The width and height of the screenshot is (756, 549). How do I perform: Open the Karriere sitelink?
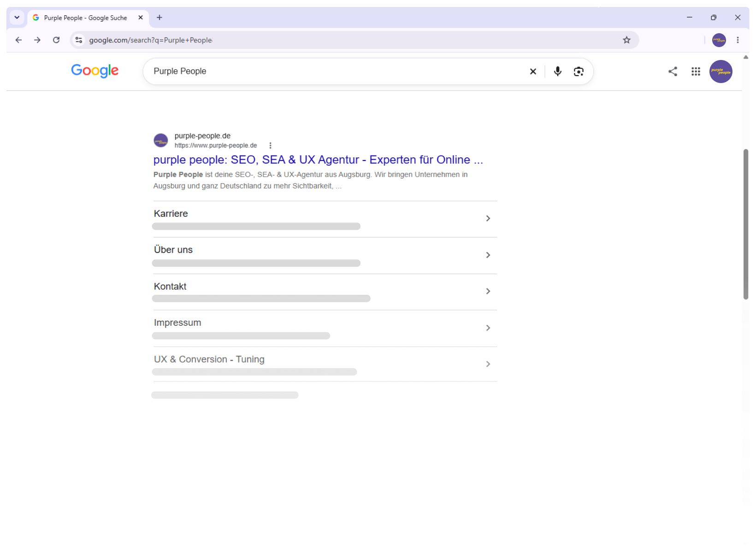[171, 214]
